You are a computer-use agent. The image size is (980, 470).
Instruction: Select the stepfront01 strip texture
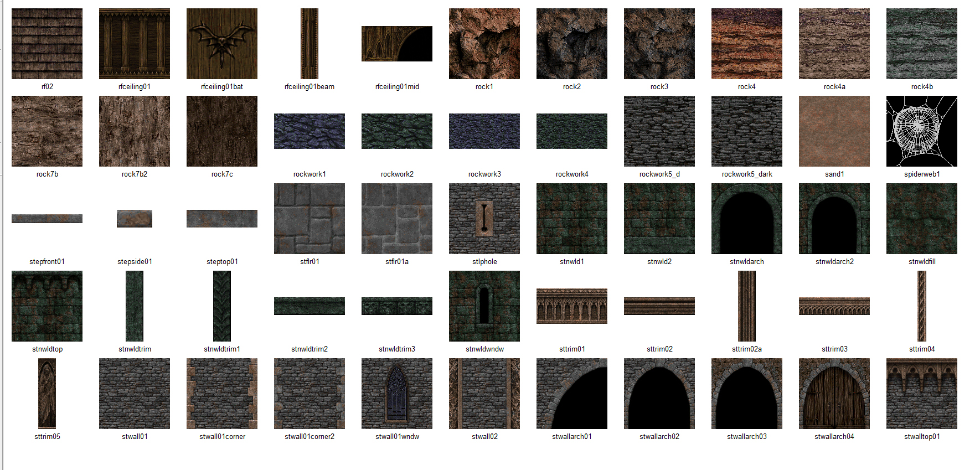click(x=47, y=219)
